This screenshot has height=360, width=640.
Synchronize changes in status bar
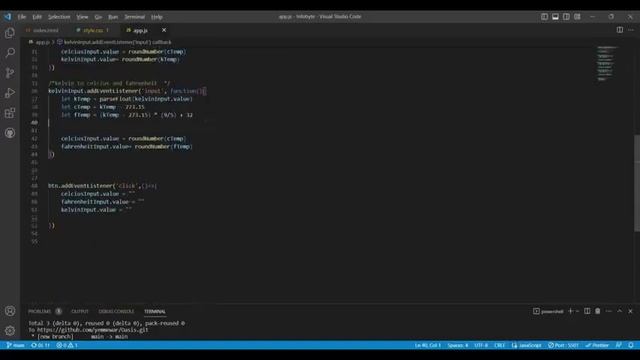coord(40,345)
